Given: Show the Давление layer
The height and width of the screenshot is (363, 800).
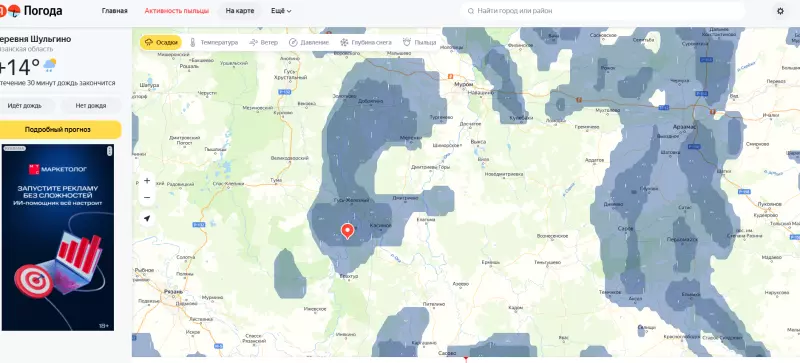Looking at the screenshot, I should [x=309, y=42].
